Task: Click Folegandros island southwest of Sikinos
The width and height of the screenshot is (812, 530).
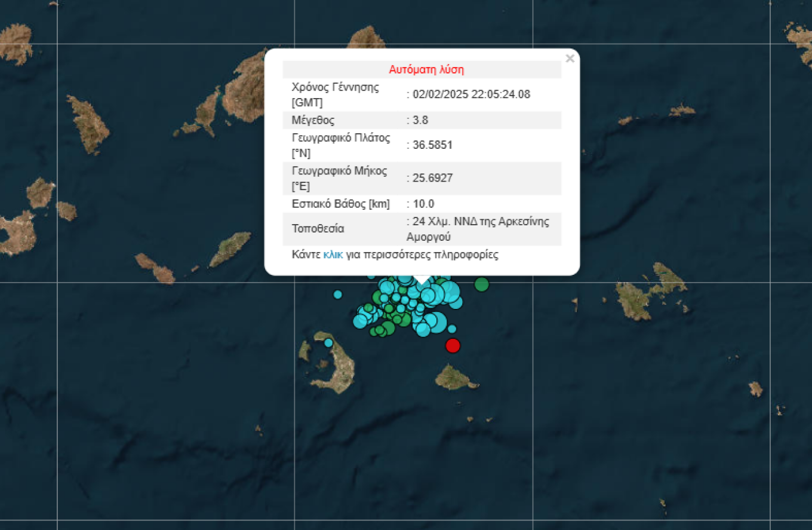Action: (155, 268)
